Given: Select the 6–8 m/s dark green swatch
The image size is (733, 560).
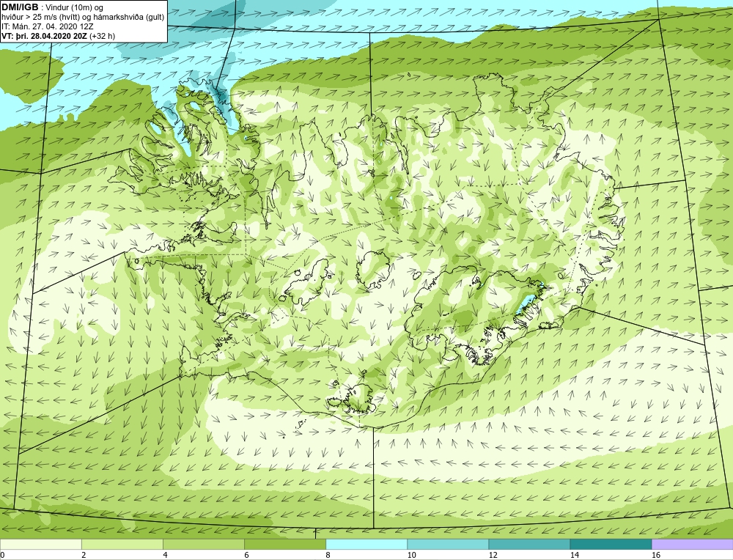Looking at the screenshot, I should point(284,544).
